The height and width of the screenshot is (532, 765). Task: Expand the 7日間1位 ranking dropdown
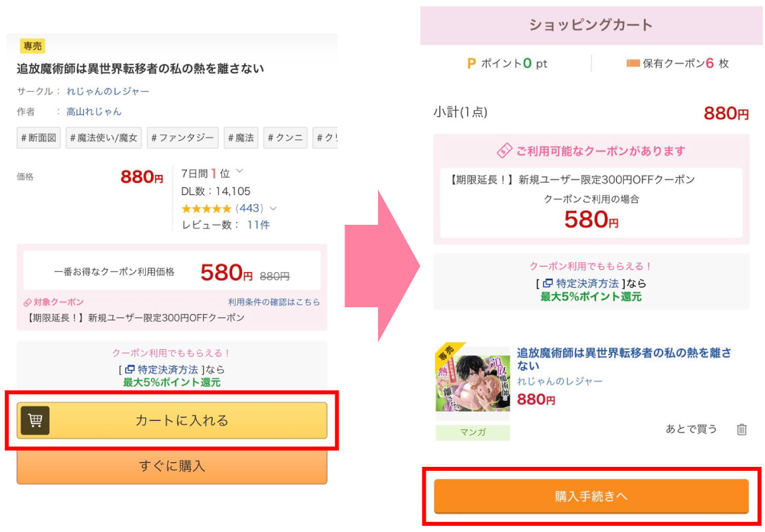239,172
